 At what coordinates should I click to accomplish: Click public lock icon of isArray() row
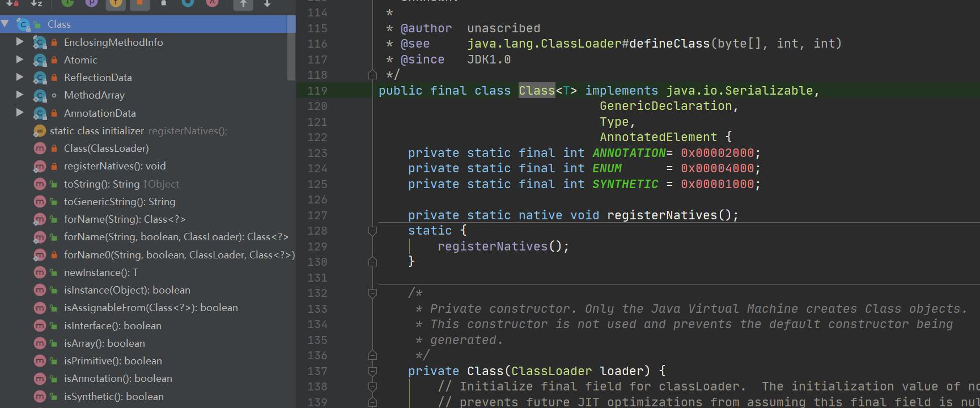54,343
